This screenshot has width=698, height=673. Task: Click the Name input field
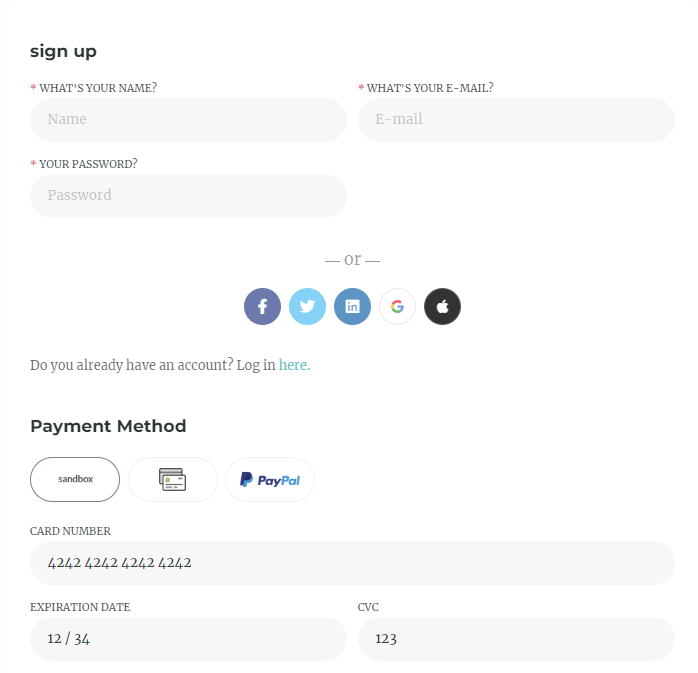click(188, 119)
